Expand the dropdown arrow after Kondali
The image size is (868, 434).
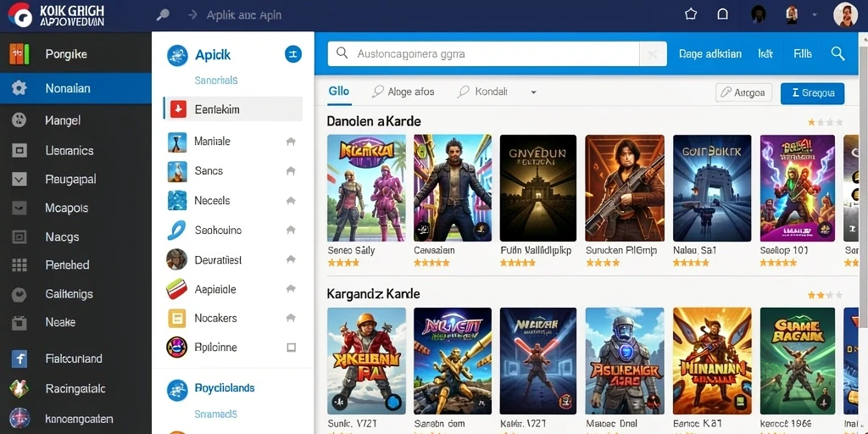[534, 92]
